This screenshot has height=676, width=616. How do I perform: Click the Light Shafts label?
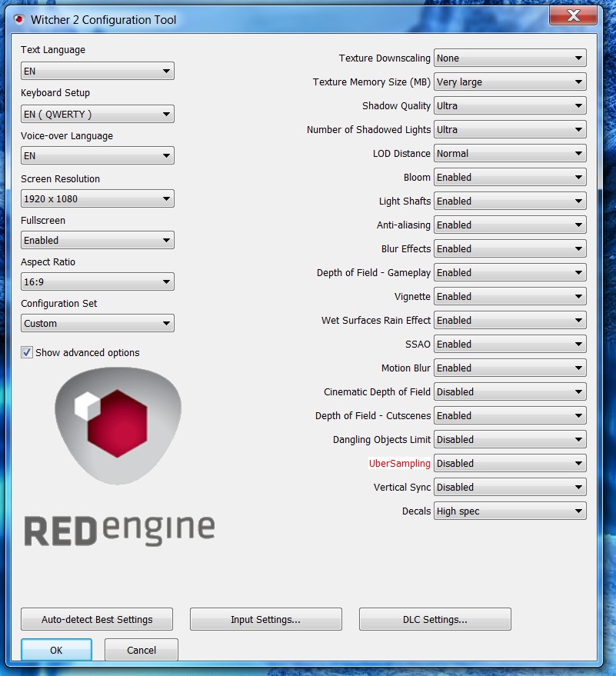405,201
